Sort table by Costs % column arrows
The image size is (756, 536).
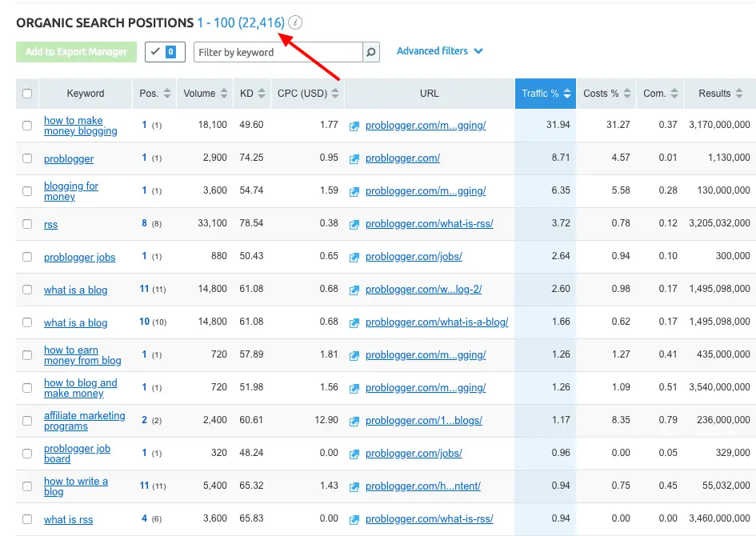[x=626, y=94]
